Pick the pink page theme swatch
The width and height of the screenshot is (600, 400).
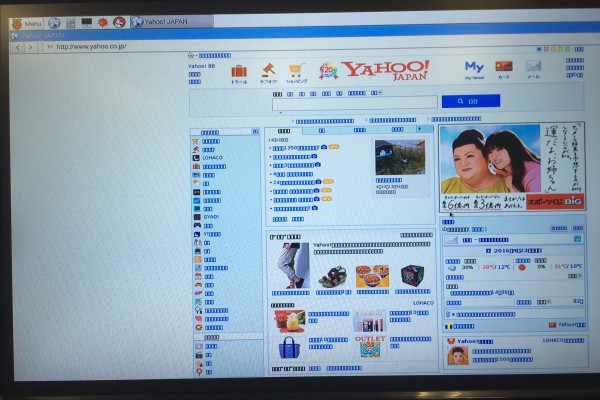click(546, 49)
